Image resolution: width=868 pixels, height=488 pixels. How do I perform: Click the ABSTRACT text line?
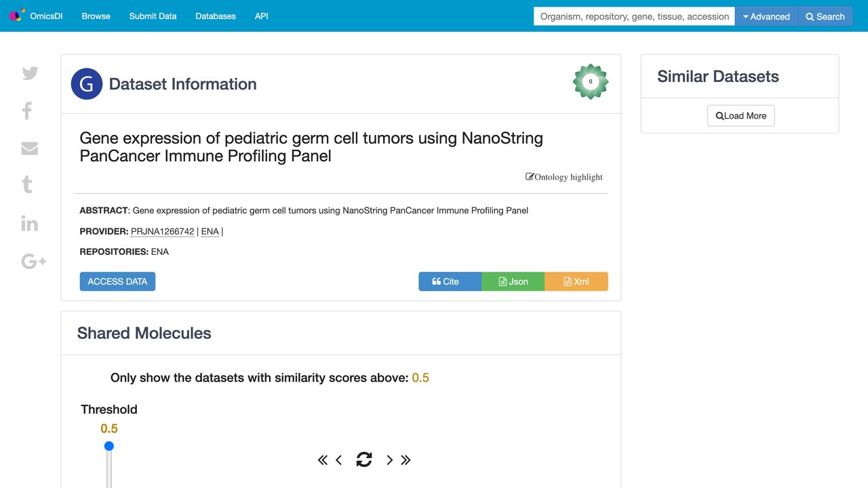click(x=304, y=211)
